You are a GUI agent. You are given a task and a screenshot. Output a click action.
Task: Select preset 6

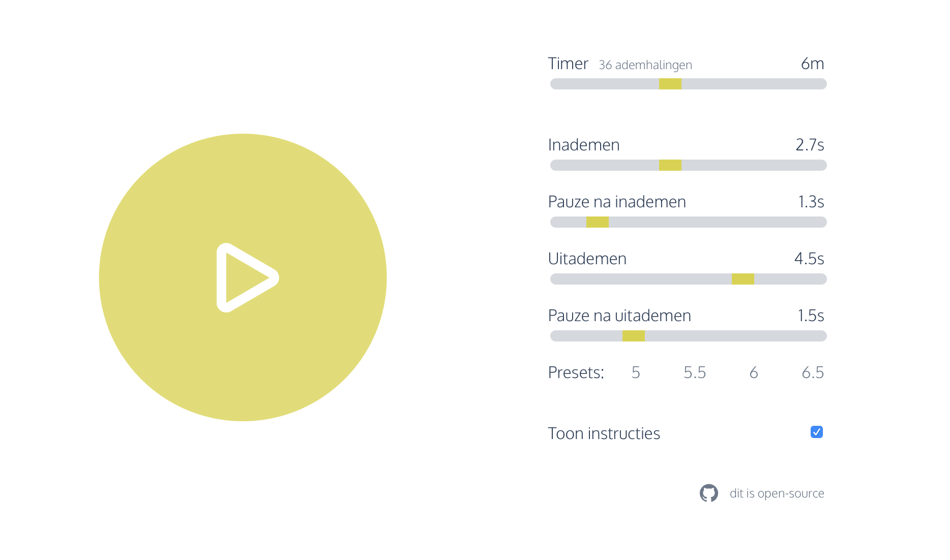[754, 372]
